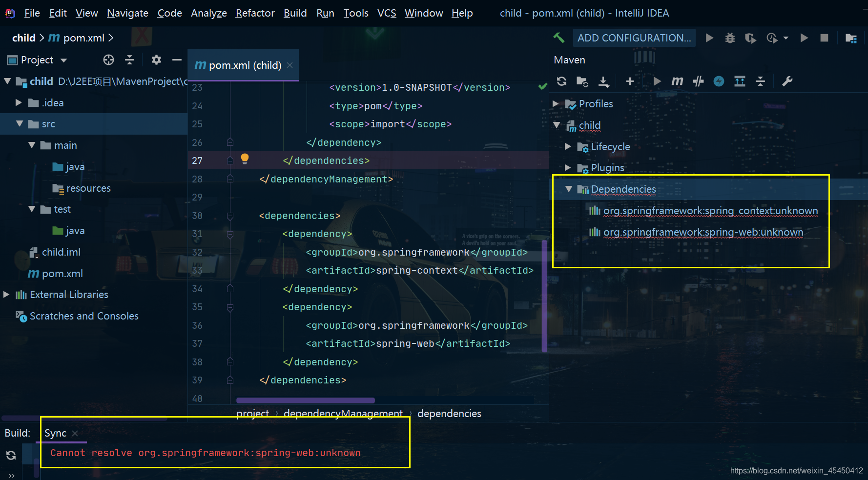868x480 pixels.
Task: Click ADD CONFIGURATION button
Action: coord(634,38)
